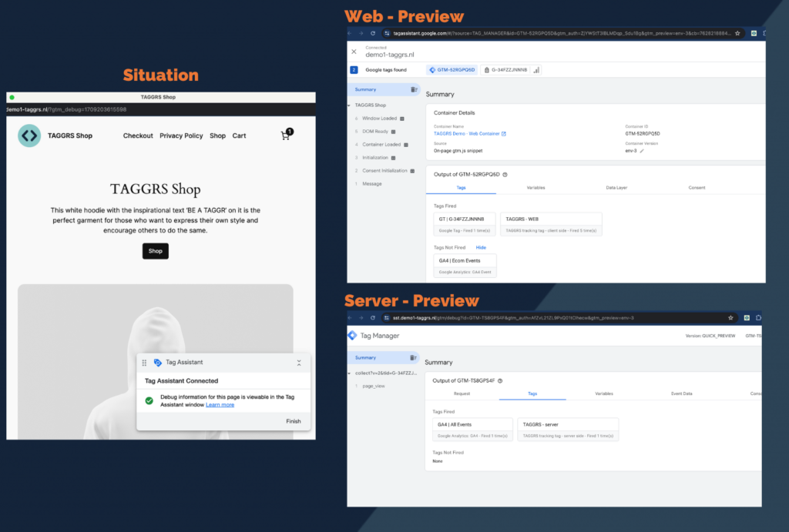The image size is (789, 532).
Task: Select Tags tab in Web Preview output
Action: point(461,188)
